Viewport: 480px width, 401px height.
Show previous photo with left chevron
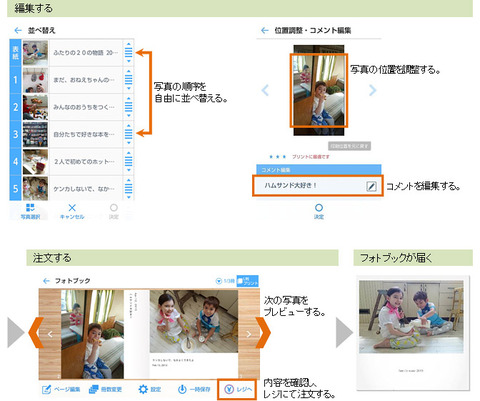click(265, 90)
